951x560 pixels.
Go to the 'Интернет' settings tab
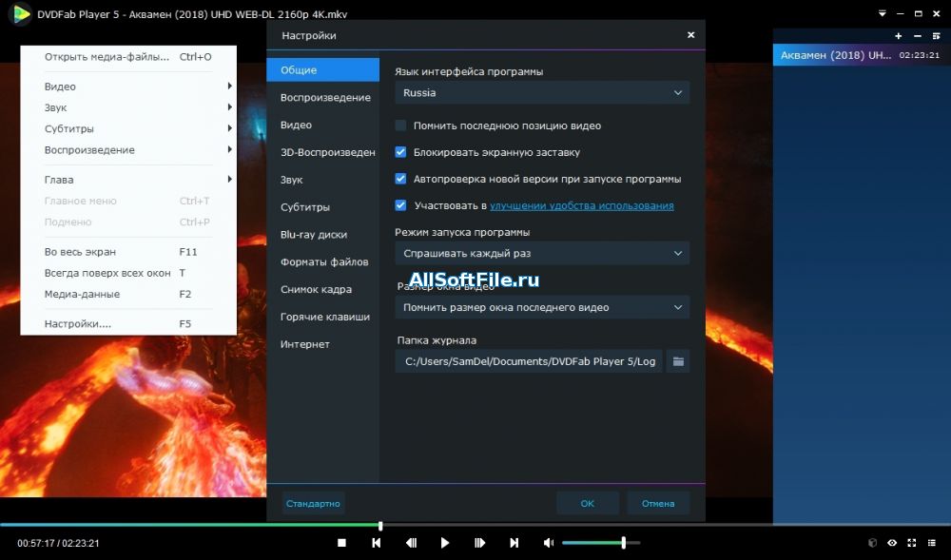(x=322, y=344)
